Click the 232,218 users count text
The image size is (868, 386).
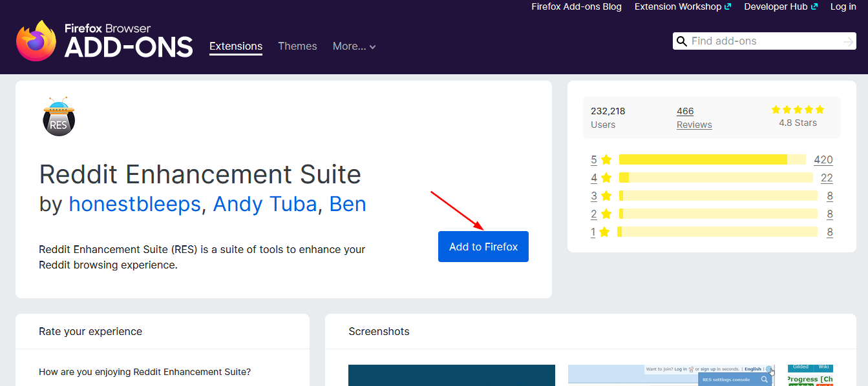coord(608,111)
